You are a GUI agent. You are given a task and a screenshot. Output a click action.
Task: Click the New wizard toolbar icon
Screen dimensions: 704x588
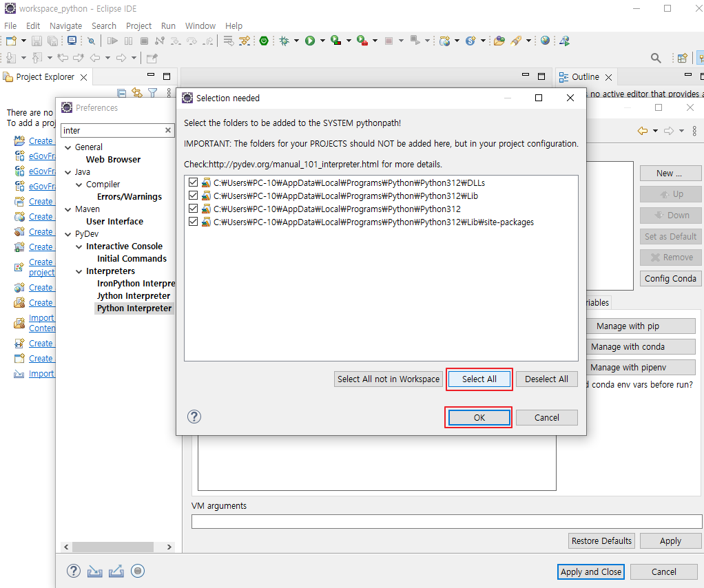click(x=11, y=41)
